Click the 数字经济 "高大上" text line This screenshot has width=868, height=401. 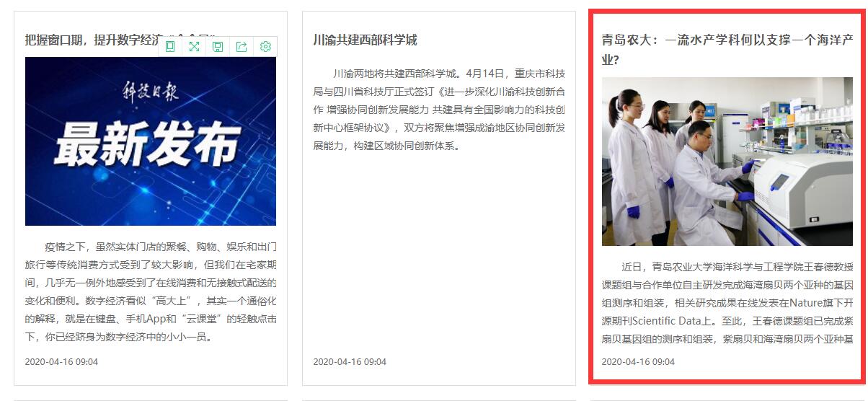click(151, 301)
